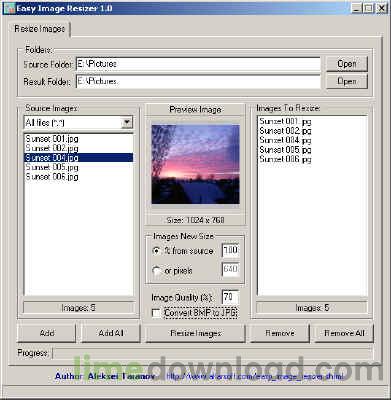Select Sunset 005.jpg in Source Images
The height and width of the screenshot is (400, 391).
point(79,167)
